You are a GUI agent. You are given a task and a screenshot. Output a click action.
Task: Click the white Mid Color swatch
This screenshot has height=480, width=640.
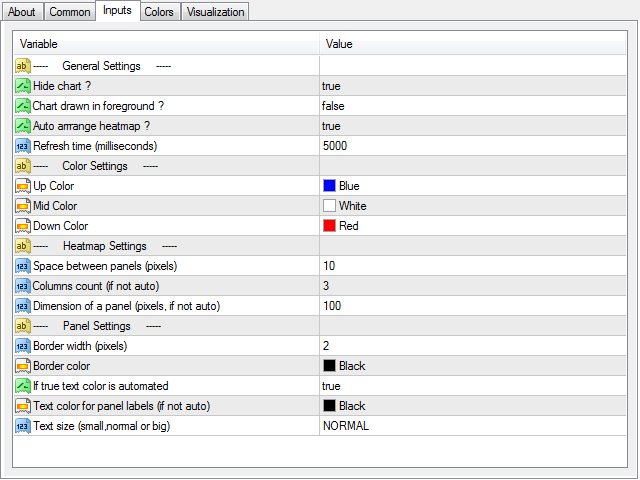point(329,206)
